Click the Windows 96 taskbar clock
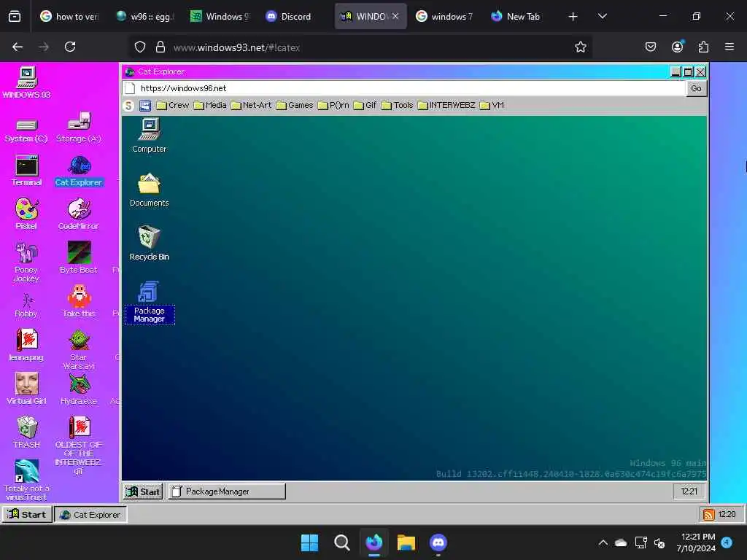This screenshot has height=560, width=747. point(689,491)
